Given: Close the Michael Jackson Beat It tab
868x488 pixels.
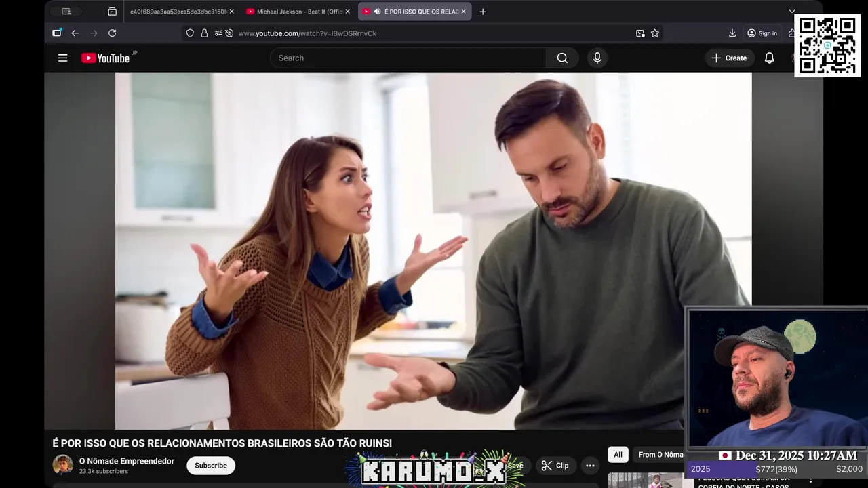Looking at the screenshot, I should point(348,12).
